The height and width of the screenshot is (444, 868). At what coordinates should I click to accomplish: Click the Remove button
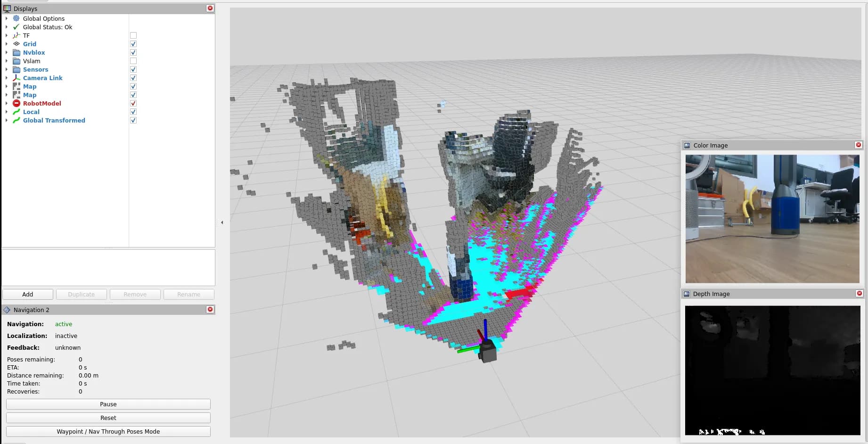135,294
